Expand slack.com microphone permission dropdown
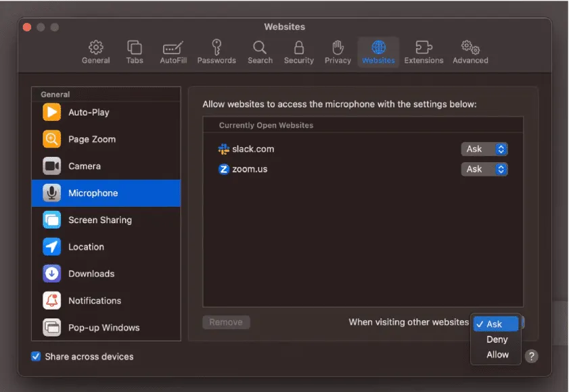The width and height of the screenshot is (569, 392). point(484,149)
